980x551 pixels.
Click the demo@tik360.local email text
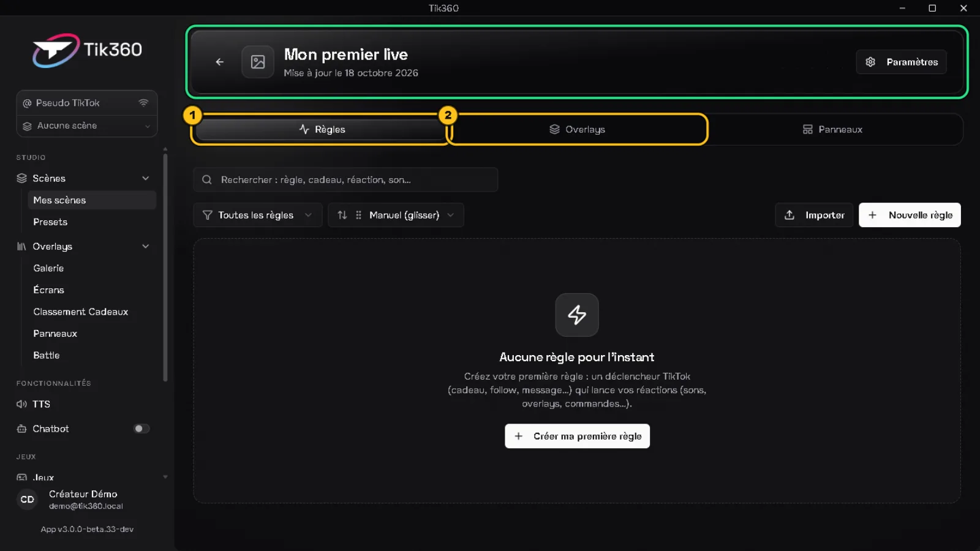(86, 506)
